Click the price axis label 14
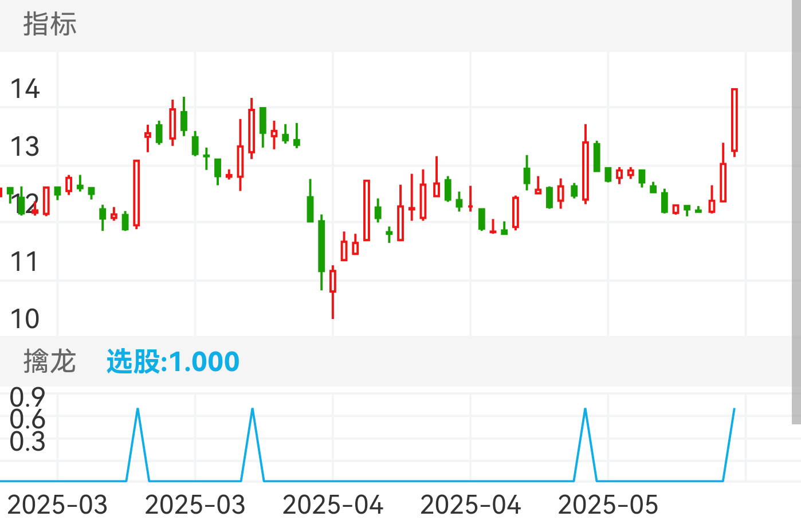This screenshot has height=532, width=801. [x=25, y=89]
